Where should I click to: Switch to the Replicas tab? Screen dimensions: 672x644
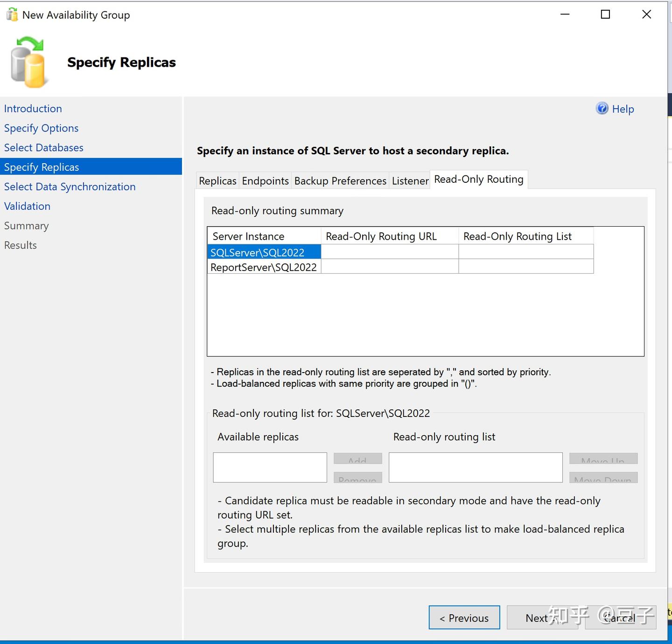point(217,180)
